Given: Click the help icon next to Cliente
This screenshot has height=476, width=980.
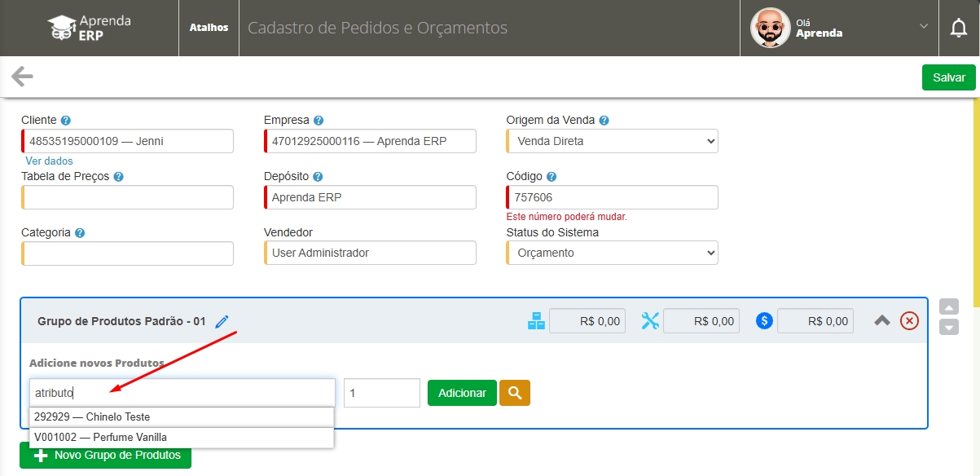Looking at the screenshot, I should point(66,121).
